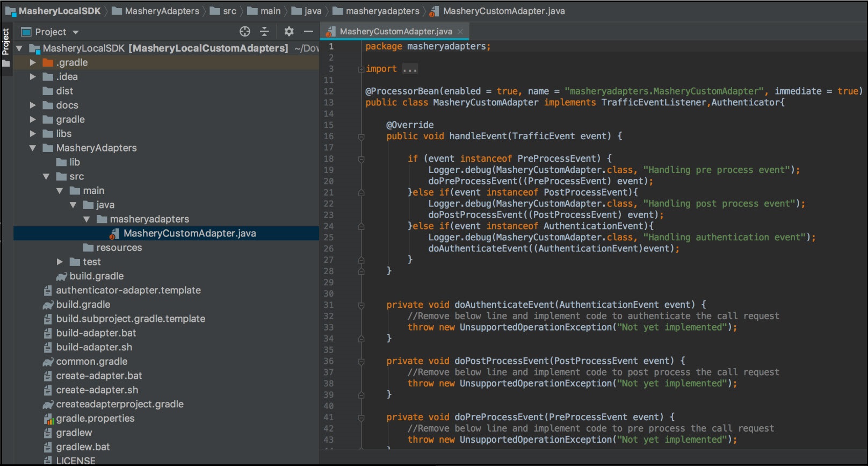The image size is (868, 467).
Task: Click the build.gradle elephant icon under MasheryAdapters
Action: (x=62, y=276)
